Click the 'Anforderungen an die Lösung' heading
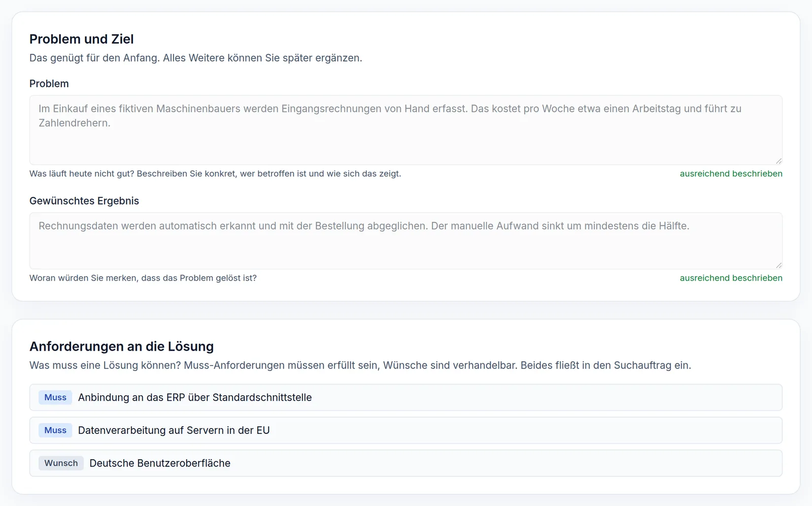The image size is (812, 506). point(122,347)
